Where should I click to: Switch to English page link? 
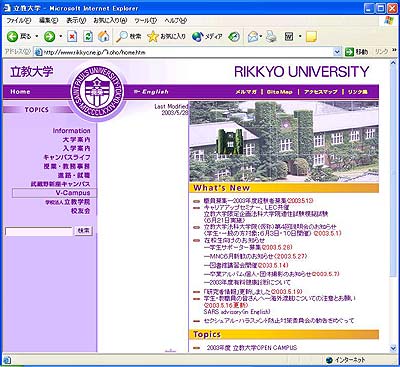coord(151,92)
